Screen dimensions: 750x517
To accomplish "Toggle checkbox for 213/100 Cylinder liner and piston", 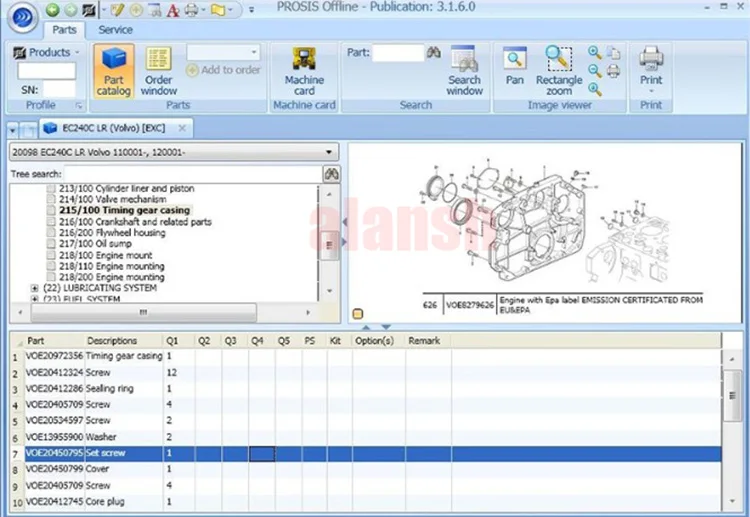I will pyautogui.click(x=51, y=189).
